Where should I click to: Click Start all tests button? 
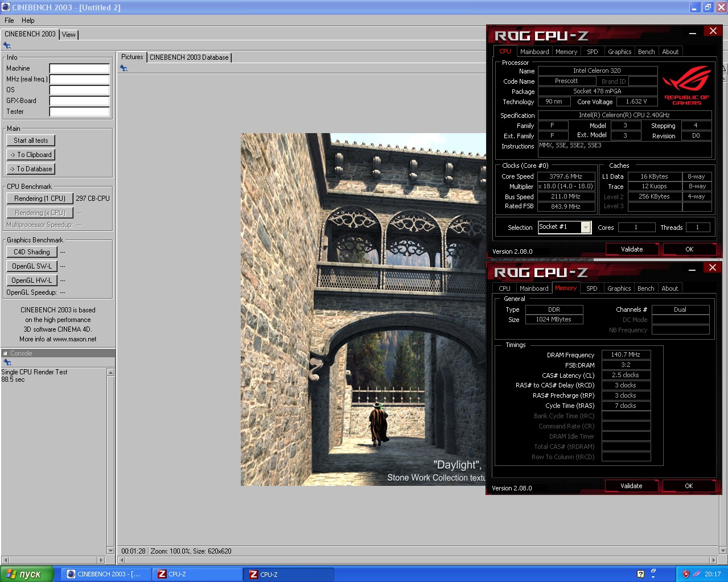pos(31,141)
